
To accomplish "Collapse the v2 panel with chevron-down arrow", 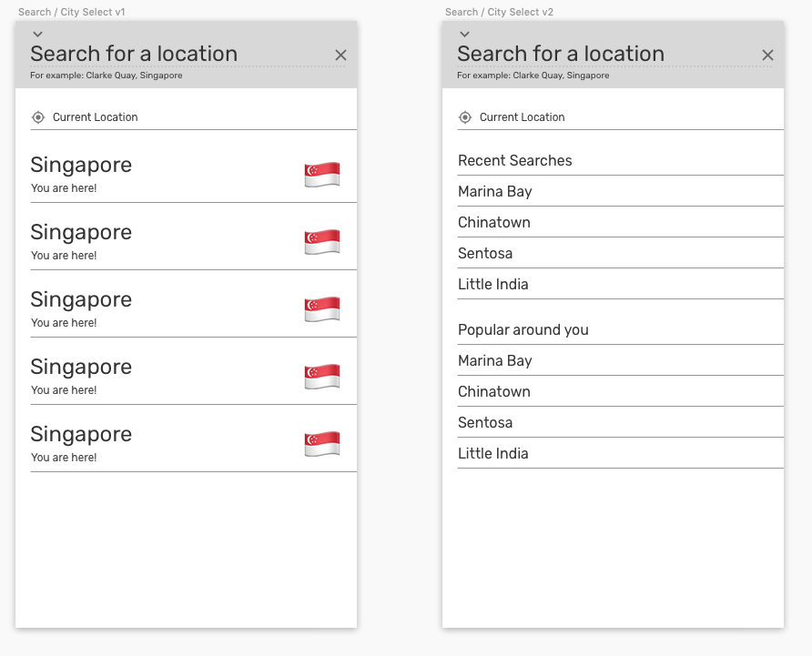I will (464, 35).
